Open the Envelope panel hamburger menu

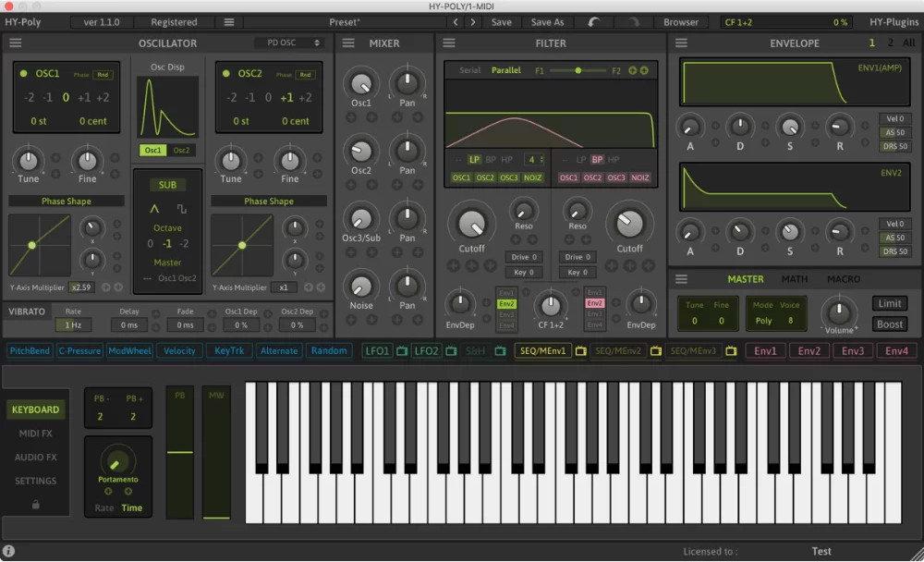pyautogui.click(x=682, y=43)
